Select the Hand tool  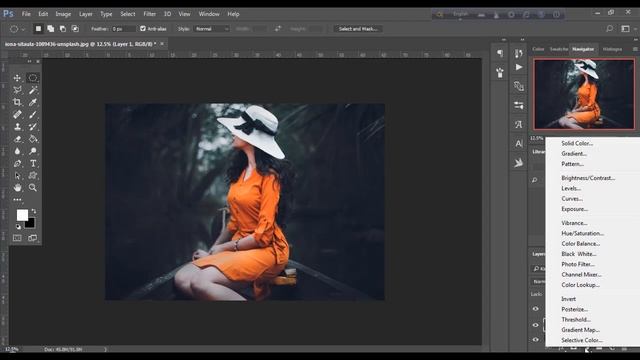(17, 188)
